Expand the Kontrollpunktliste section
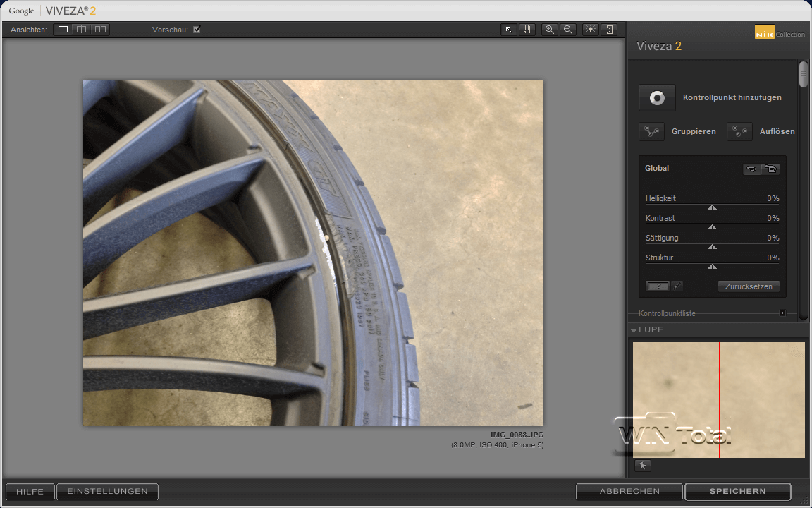 click(782, 313)
